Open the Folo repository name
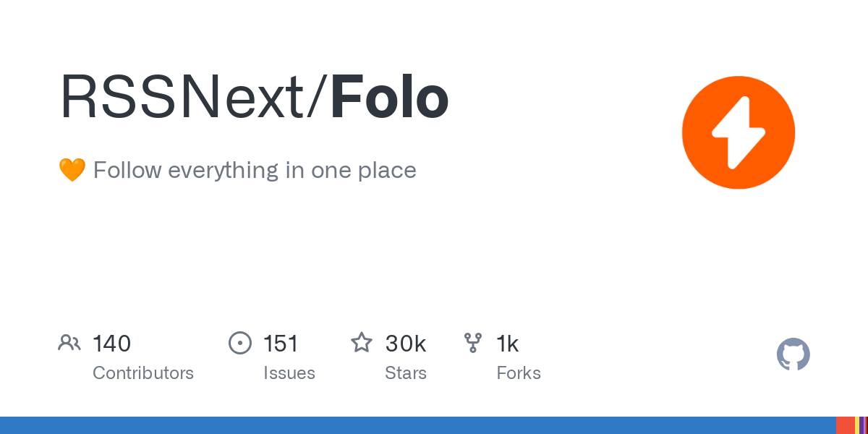 coord(390,98)
